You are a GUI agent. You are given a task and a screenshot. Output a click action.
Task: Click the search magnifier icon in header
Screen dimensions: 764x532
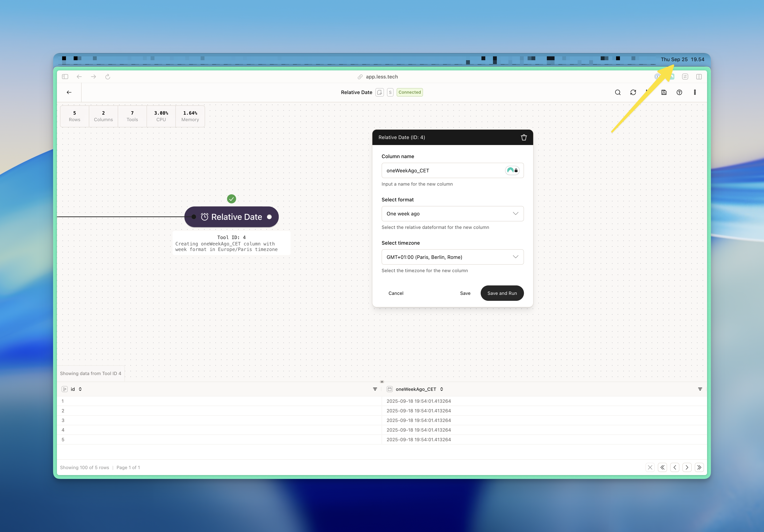point(618,93)
